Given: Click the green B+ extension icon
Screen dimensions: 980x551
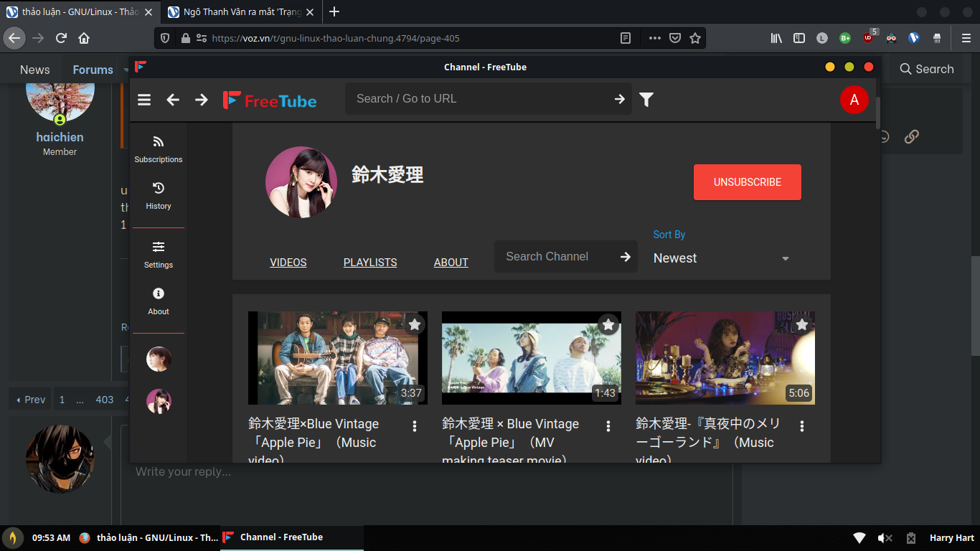Looking at the screenshot, I should (x=845, y=38).
